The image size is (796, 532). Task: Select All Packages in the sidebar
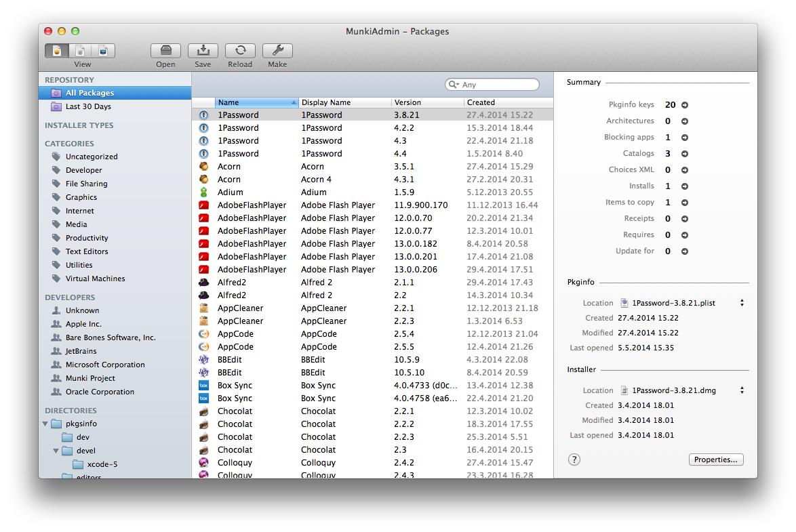tap(115, 93)
